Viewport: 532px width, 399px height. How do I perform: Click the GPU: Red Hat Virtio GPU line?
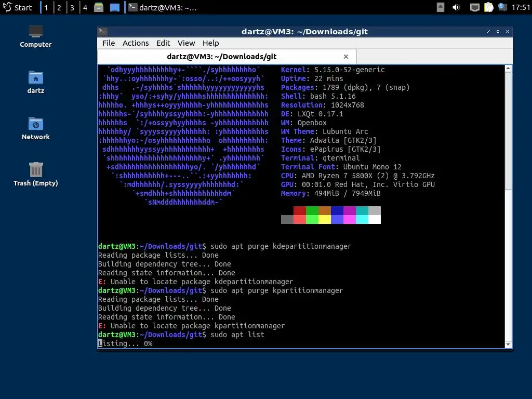click(358, 184)
